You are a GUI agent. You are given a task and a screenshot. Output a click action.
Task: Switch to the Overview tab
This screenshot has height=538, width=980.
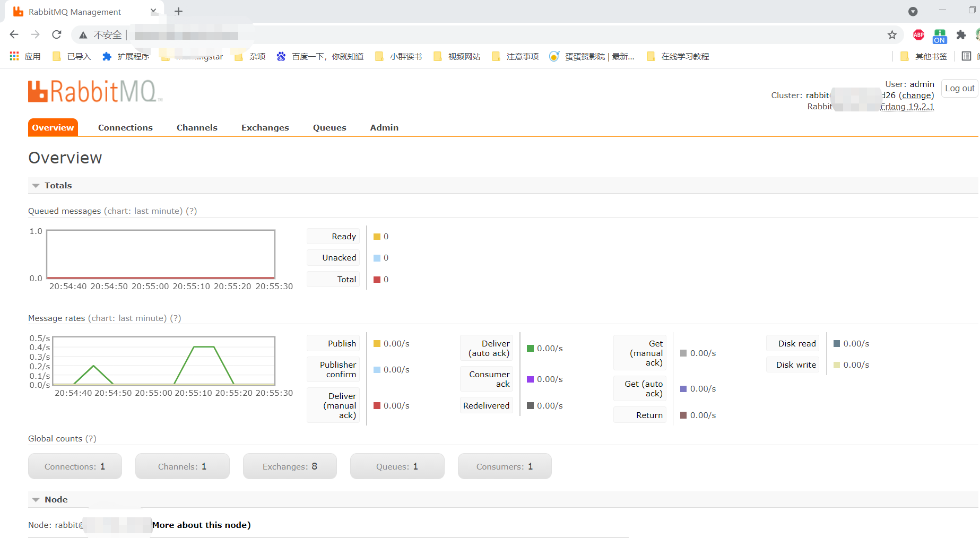pos(53,127)
